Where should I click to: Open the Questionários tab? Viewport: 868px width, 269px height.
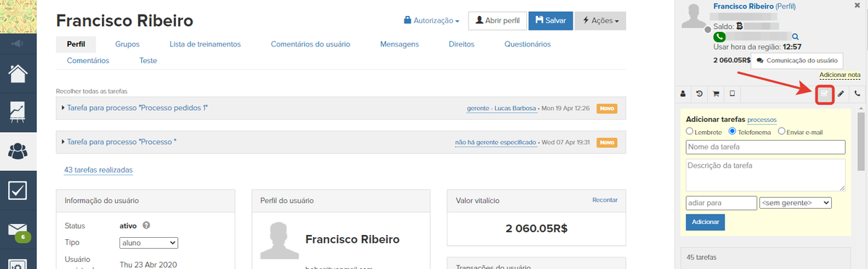coord(527,44)
